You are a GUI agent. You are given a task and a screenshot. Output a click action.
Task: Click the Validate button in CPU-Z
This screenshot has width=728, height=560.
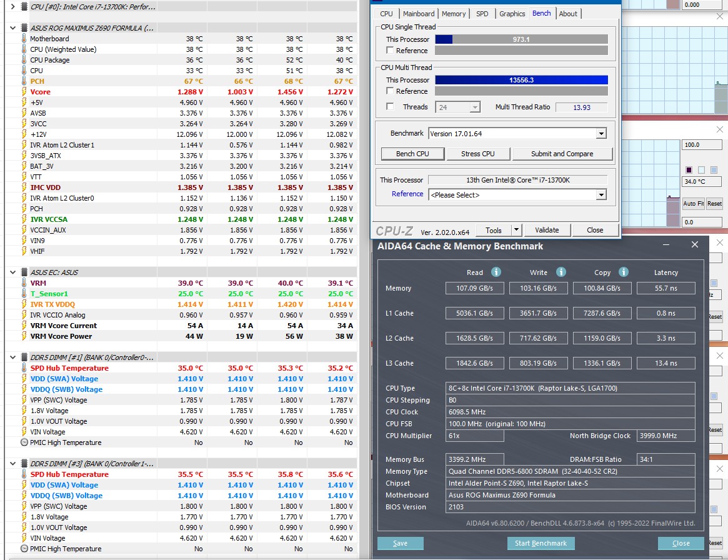547,230
